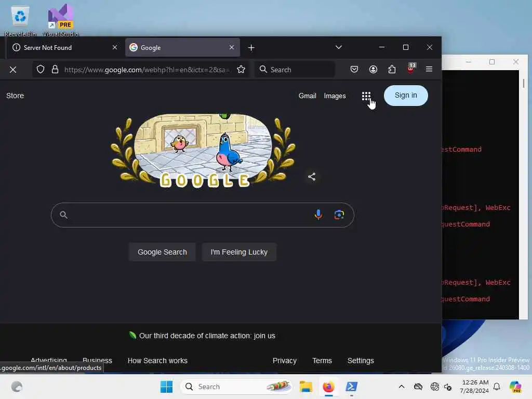Viewport: 532px width, 399px height.
Task: Select the Google tab
Action: [182, 47]
